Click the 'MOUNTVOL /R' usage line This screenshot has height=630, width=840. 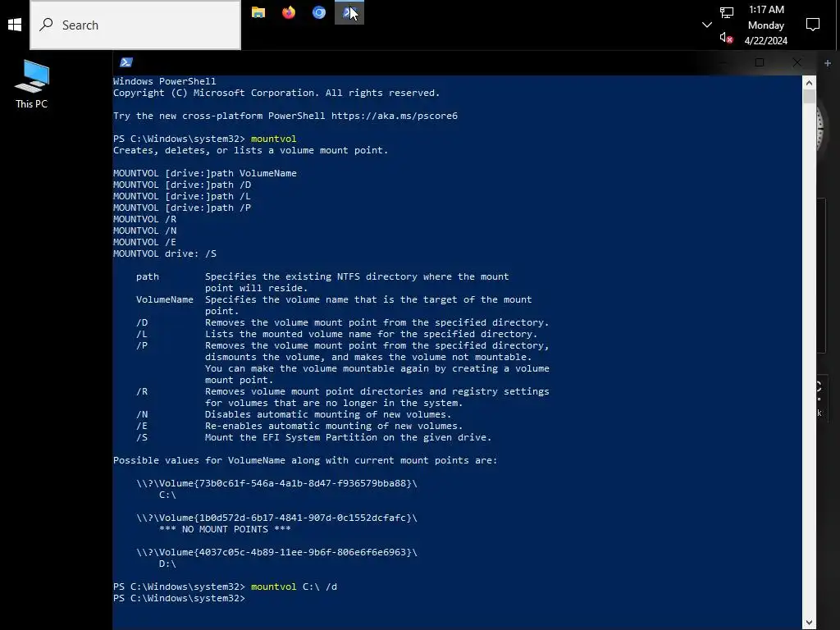[144, 219]
